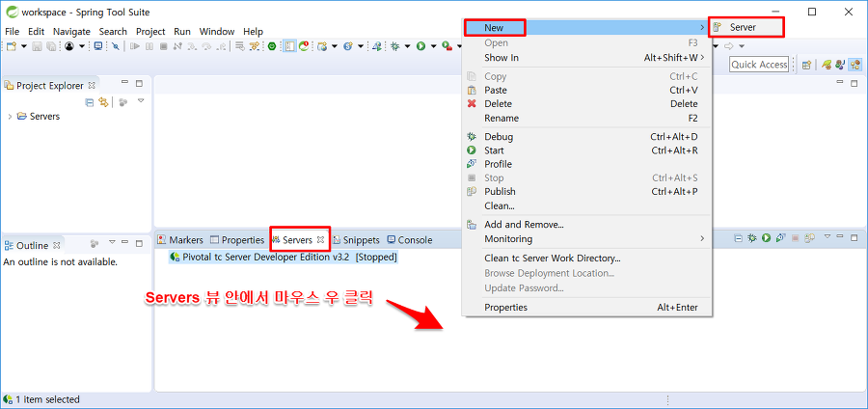Click green Start server icon in Servers view

point(766,238)
